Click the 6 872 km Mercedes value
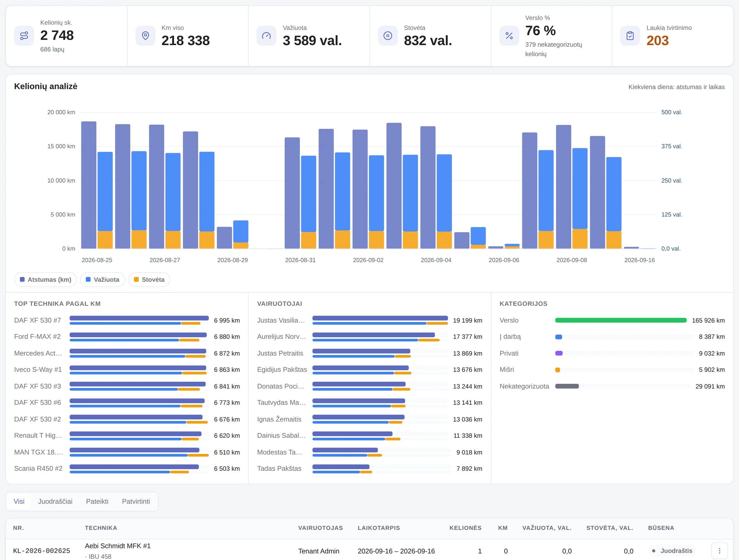The image size is (739, 560). [x=227, y=353]
